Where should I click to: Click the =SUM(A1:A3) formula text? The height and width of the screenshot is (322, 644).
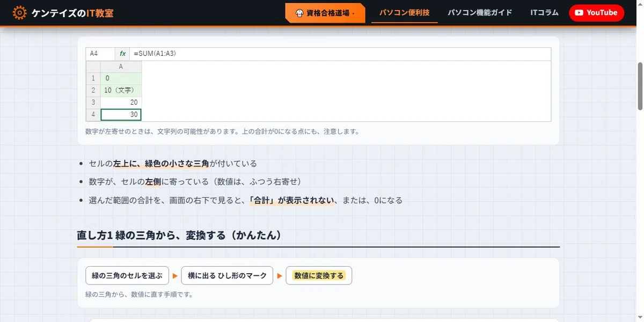[155, 54]
